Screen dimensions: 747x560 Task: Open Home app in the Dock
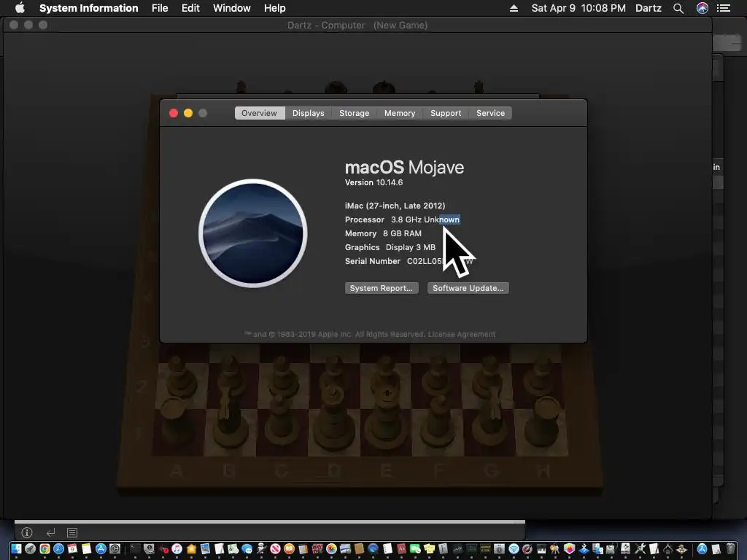tap(192, 548)
